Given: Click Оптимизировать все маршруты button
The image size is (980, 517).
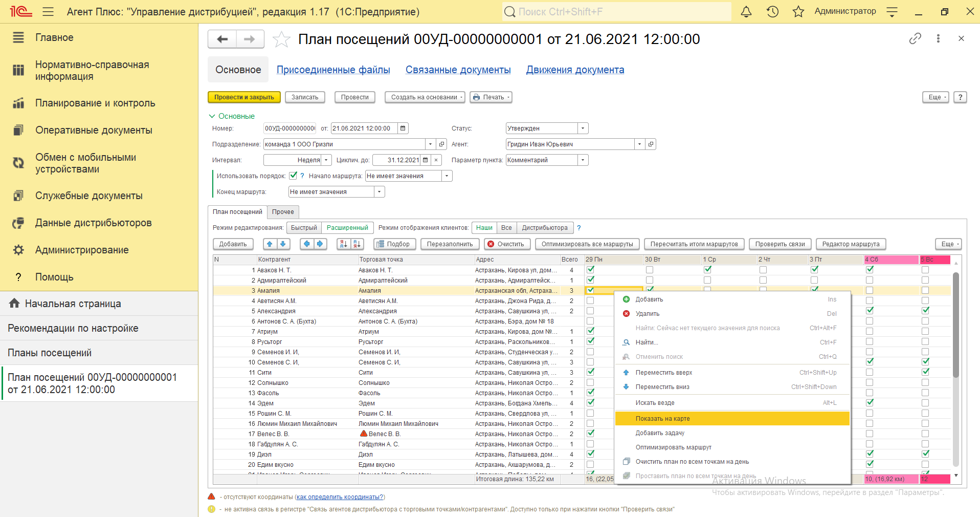Looking at the screenshot, I should pyautogui.click(x=587, y=244).
